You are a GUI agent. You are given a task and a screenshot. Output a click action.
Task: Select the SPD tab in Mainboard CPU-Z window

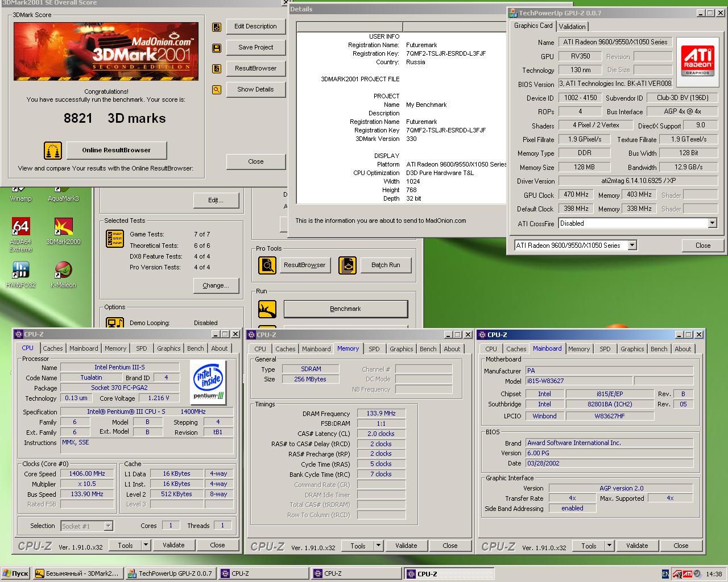point(605,349)
